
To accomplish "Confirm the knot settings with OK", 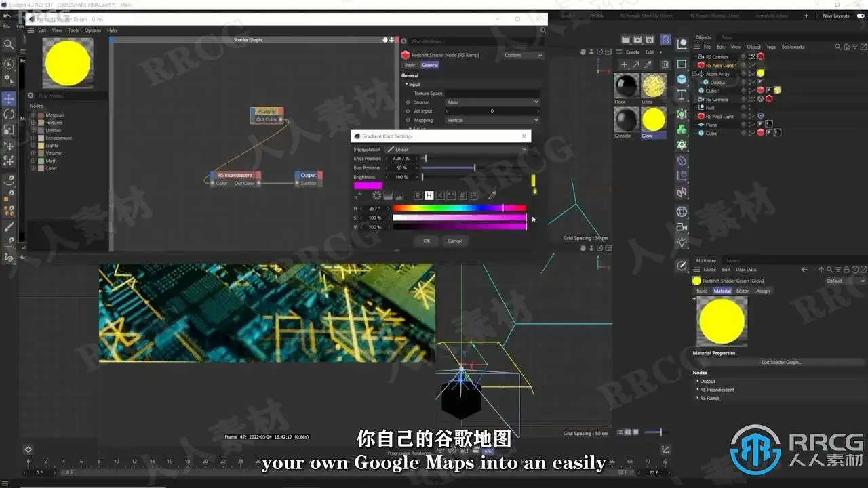I will click(427, 241).
